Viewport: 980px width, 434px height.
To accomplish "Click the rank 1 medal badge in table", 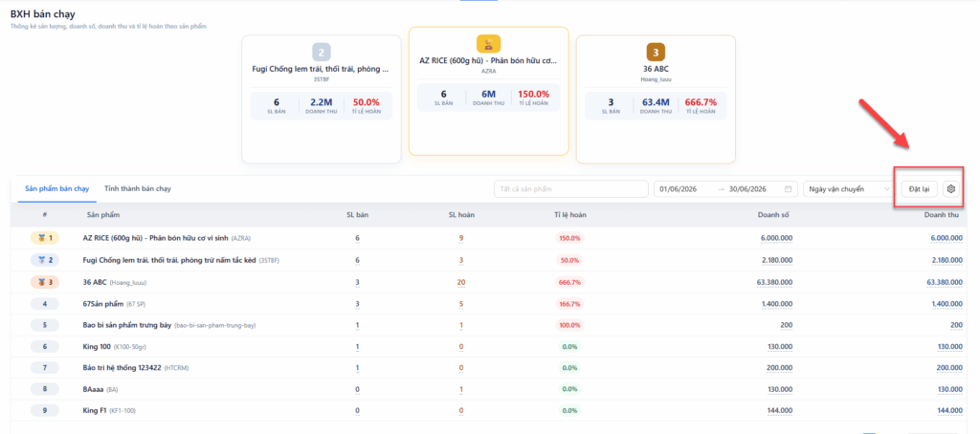I will [x=44, y=238].
